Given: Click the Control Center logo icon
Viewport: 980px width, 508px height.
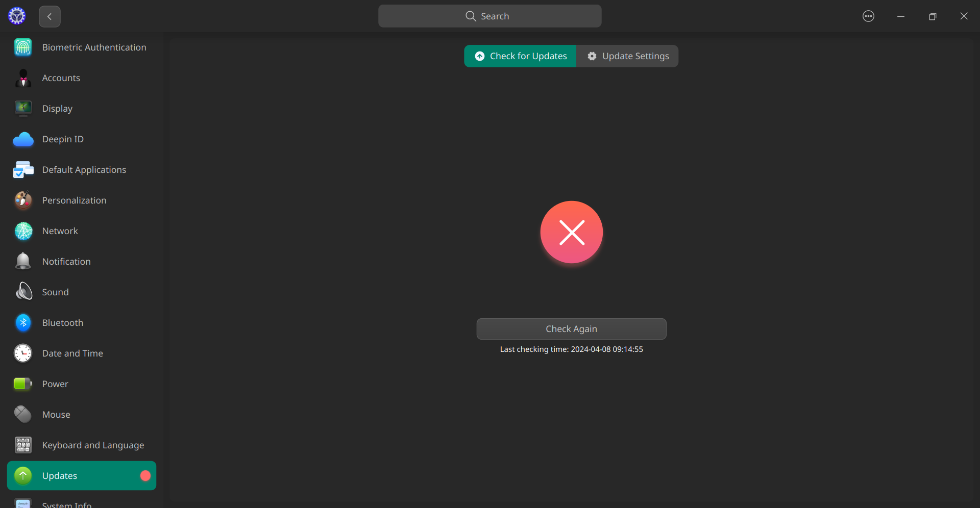Looking at the screenshot, I should coord(17,16).
